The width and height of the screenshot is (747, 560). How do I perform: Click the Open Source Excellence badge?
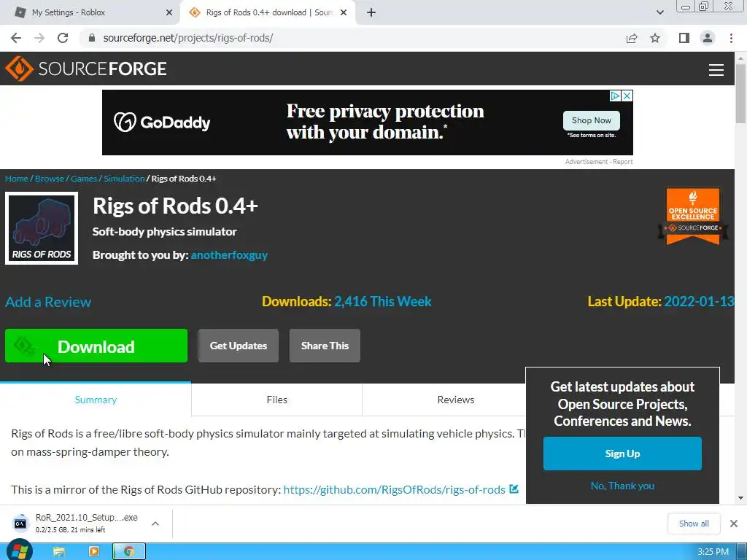(693, 216)
